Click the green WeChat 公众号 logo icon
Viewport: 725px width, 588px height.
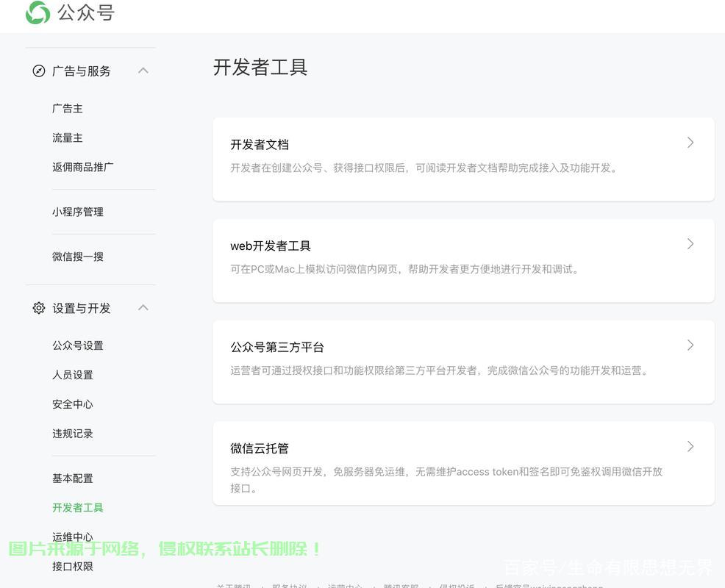click(x=37, y=12)
